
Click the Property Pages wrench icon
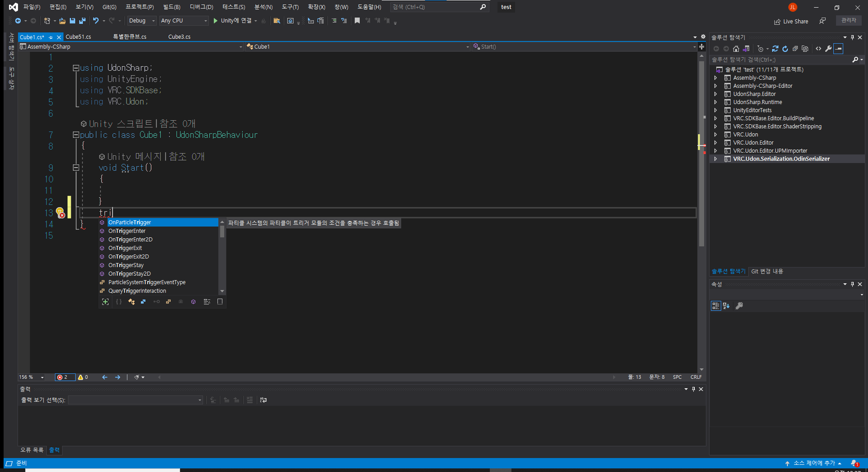[x=739, y=306]
